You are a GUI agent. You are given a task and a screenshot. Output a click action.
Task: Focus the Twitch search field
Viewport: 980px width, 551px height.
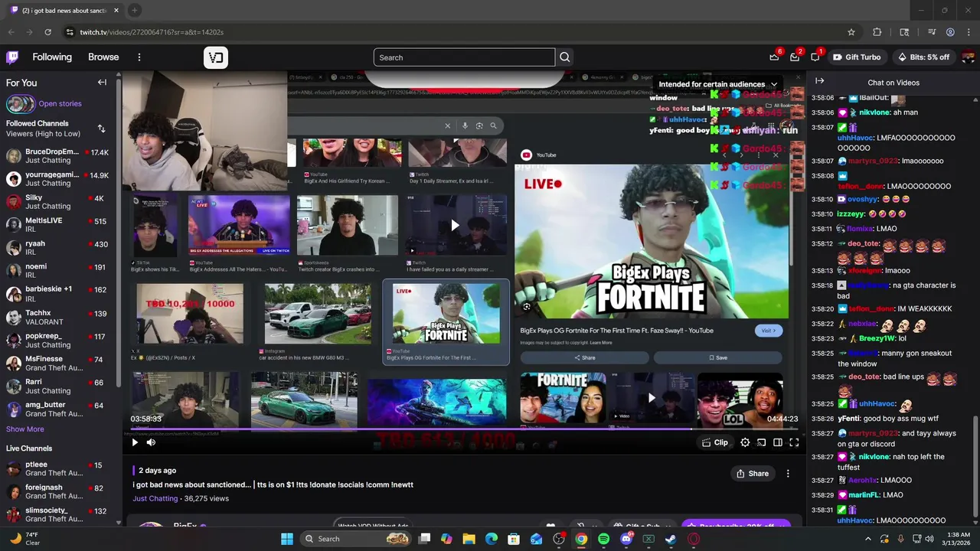click(464, 57)
